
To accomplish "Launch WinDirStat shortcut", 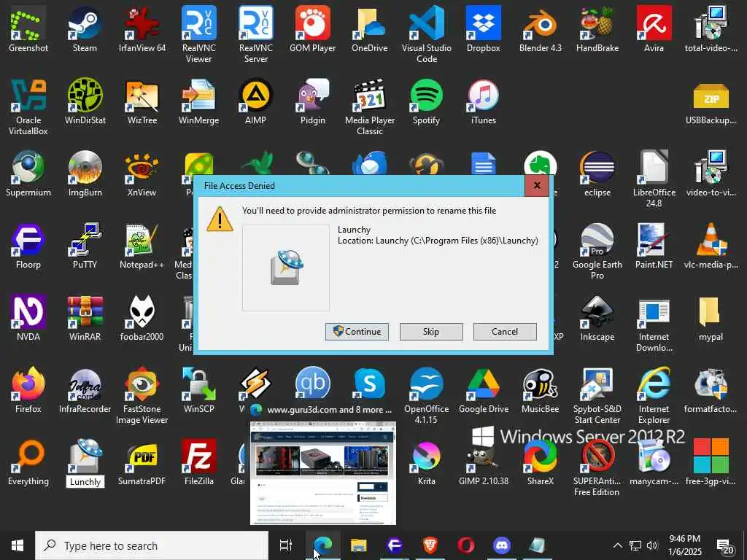I will point(85,101).
